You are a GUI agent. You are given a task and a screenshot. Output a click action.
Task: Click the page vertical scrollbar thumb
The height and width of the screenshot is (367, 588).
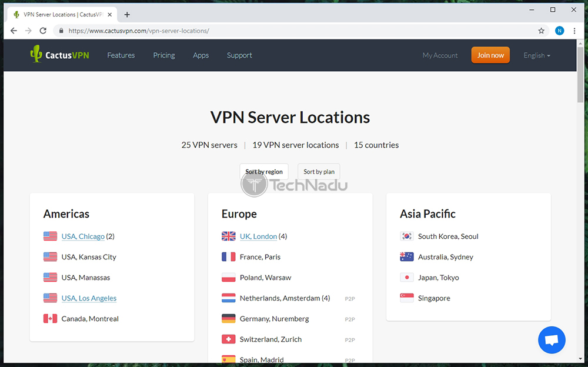point(580,74)
